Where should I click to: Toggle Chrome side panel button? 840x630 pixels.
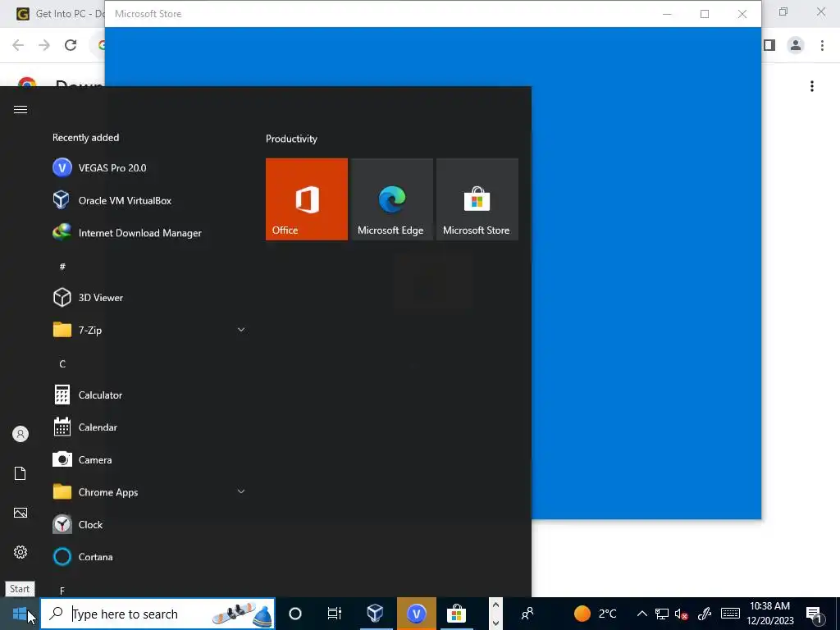point(769,46)
